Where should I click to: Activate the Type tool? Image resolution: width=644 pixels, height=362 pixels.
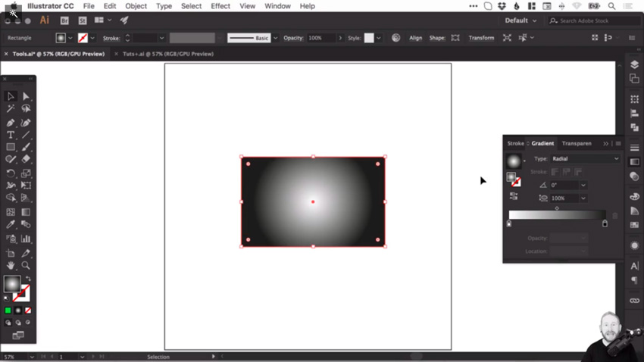coord(11,135)
